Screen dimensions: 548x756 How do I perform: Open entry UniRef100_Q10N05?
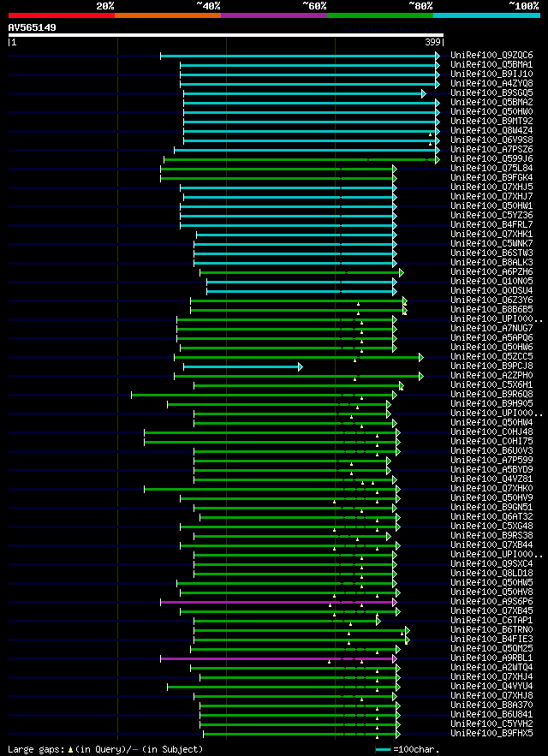[x=492, y=282]
